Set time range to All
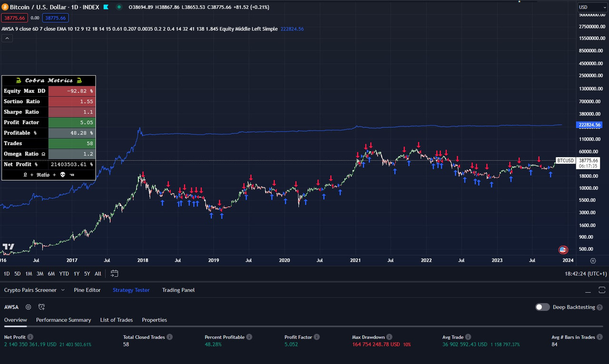The height and width of the screenshot is (364, 609). tap(98, 274)
